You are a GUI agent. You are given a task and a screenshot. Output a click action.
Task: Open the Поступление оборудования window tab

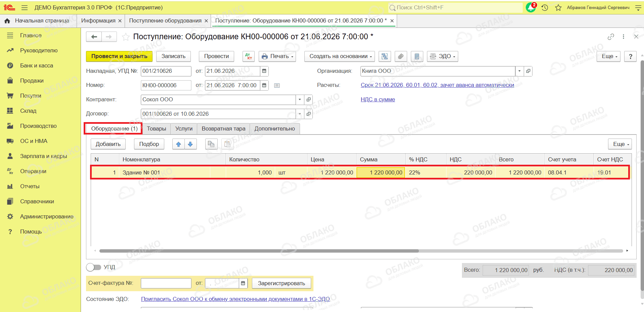(165, 21)
